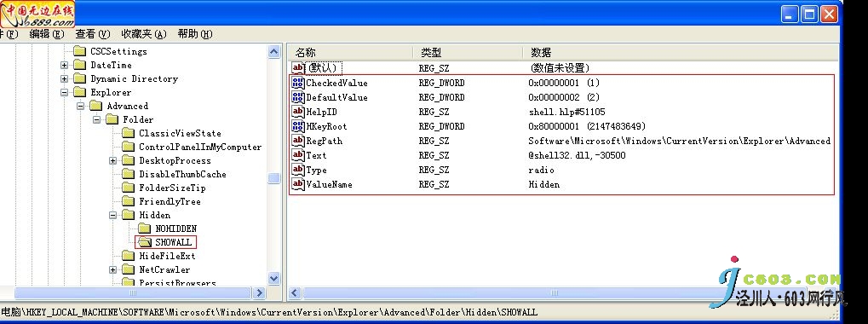Click the Type string value icon
This screenshot has height=324, width=868.
tap(298, 170)
